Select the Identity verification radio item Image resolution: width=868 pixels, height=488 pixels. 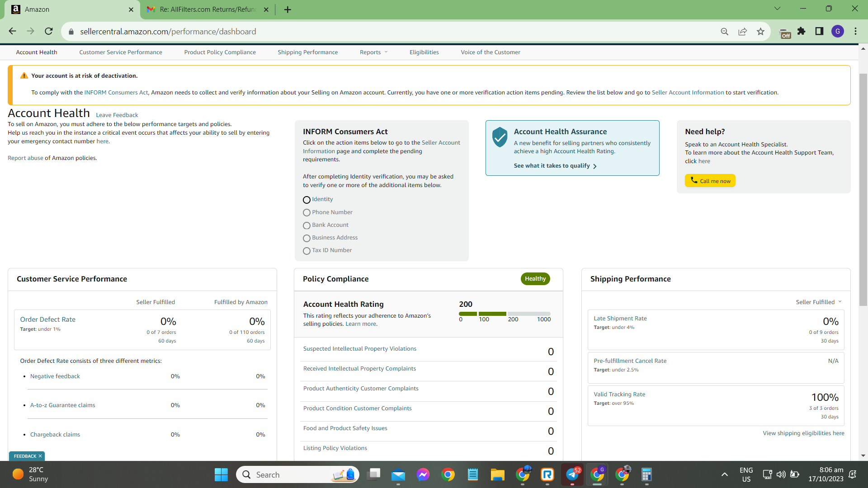(307, 200)
